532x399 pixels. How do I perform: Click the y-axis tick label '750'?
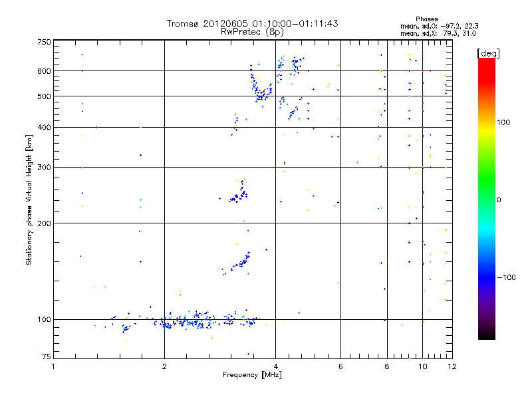pyautogui.click(x=44, y=42)
